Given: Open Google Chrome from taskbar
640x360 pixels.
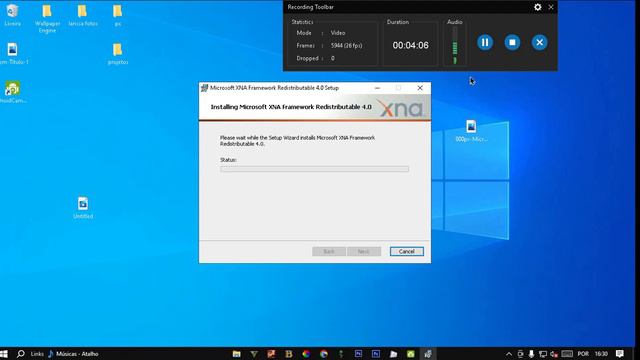Looking at the screenshot, I should coord(324,354).
